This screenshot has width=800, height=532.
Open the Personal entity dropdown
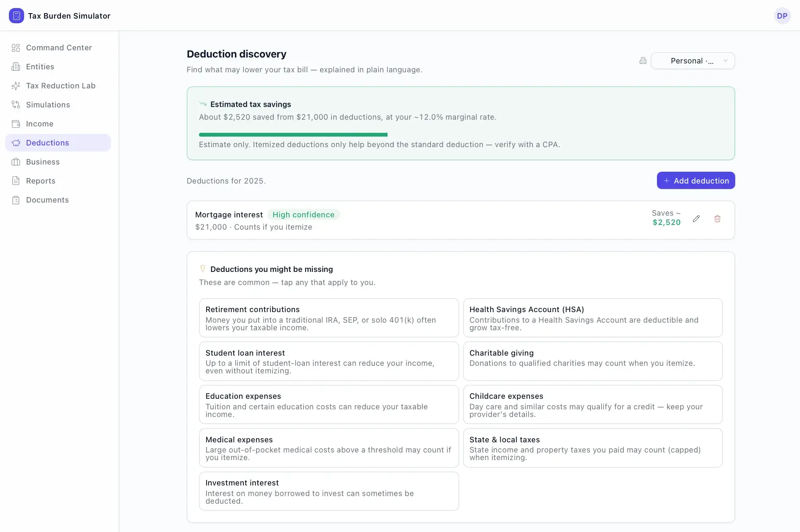click(x=692, y=60)
